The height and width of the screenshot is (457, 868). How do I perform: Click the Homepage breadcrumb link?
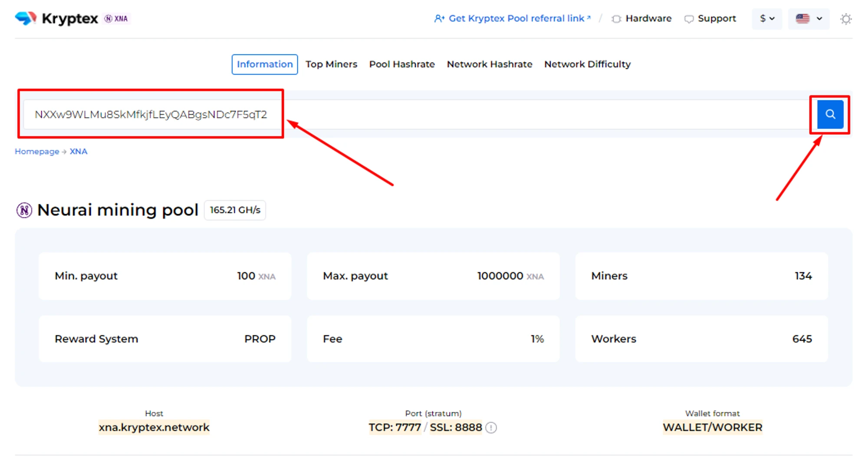(37, 152)
